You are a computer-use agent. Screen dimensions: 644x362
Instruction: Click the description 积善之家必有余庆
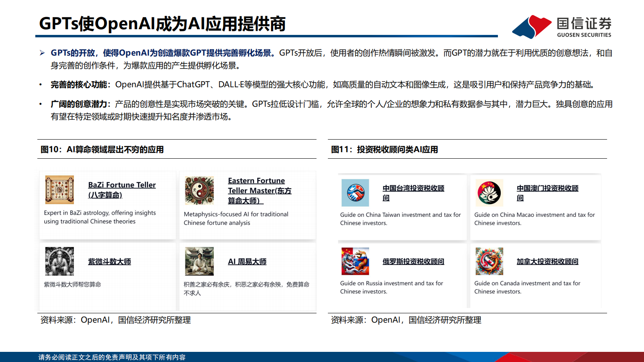coord(246,289)
